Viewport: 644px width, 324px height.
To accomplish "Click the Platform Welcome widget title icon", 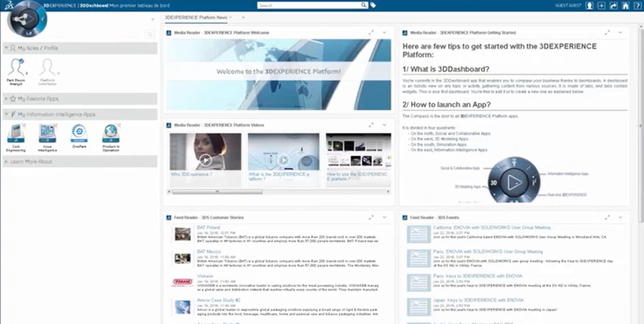I will [x=169, y=32].
